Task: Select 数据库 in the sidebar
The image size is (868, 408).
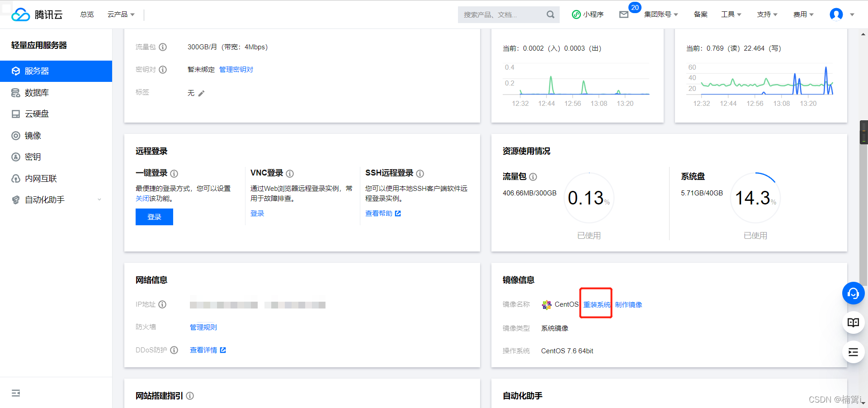Action: coord(37,93)
